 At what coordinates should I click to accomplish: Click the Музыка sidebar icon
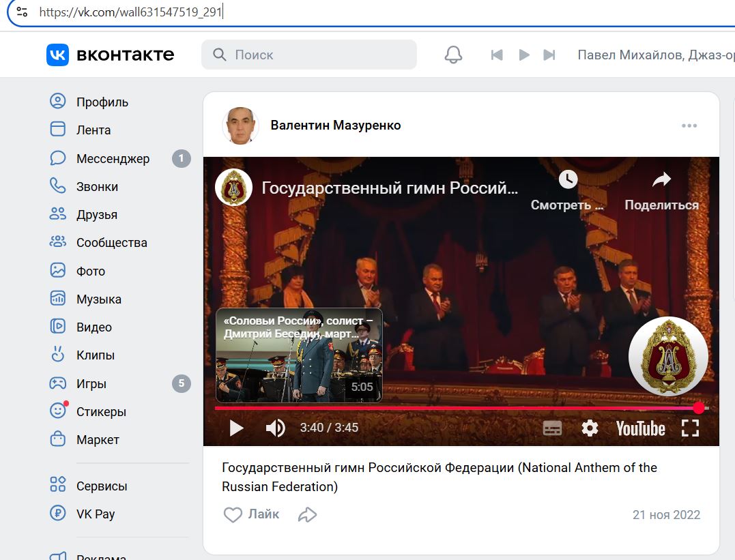click(x=57, y=299)
